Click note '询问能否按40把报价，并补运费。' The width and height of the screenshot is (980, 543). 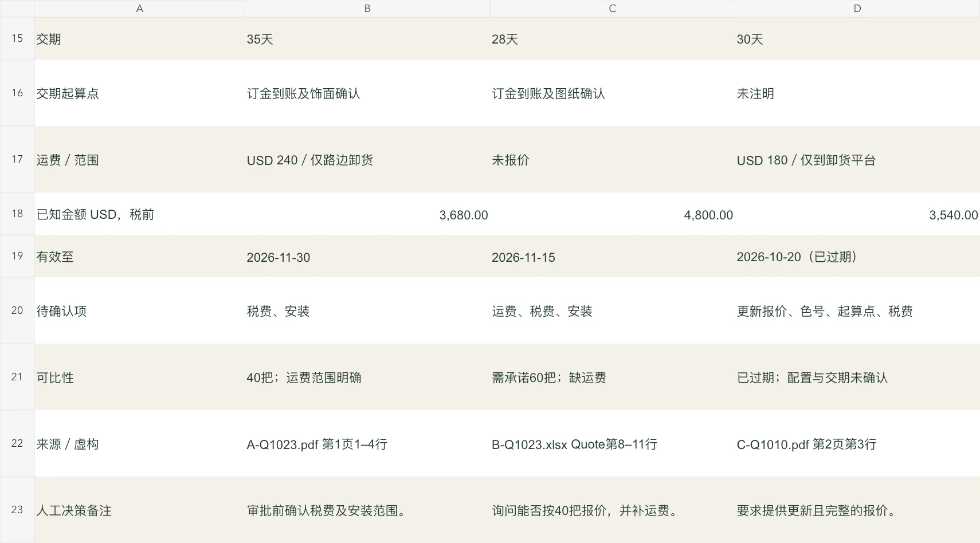click(612, 510)
